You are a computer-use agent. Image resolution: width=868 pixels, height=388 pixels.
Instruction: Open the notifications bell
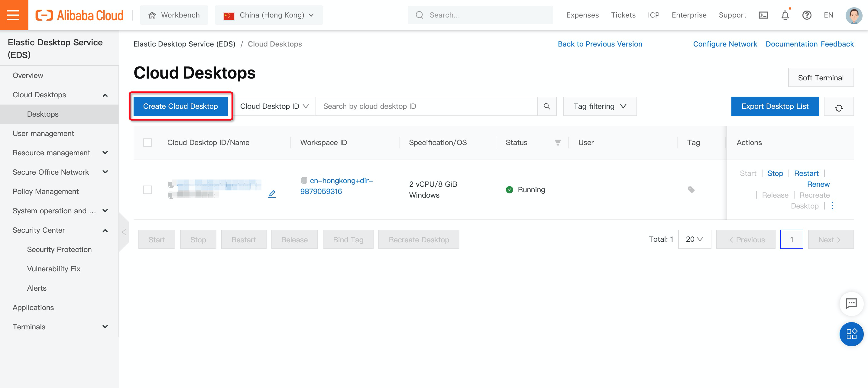coord(785,15)
